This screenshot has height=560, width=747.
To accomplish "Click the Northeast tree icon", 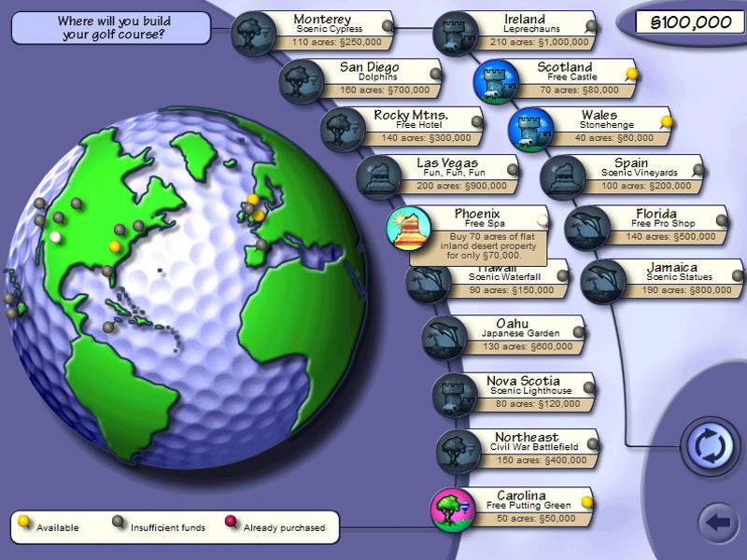I will (458, 452).
